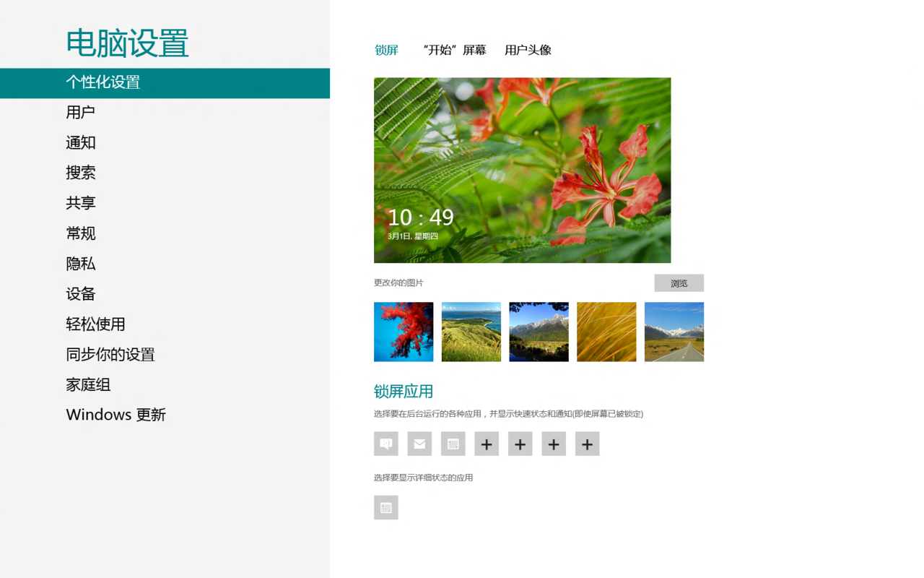Viewport: 924px width, 578px height.
Task: Click the Calendar icon in quick status row
Action: (x=453, y=444)
